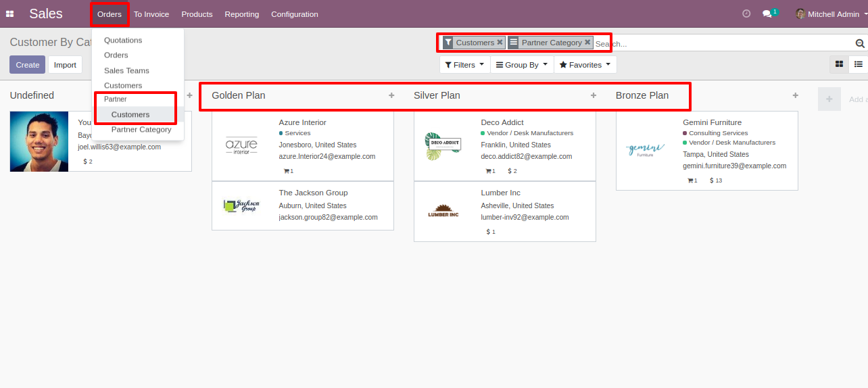
Task: Switch to list view icon
Action: tap(858, 64)
